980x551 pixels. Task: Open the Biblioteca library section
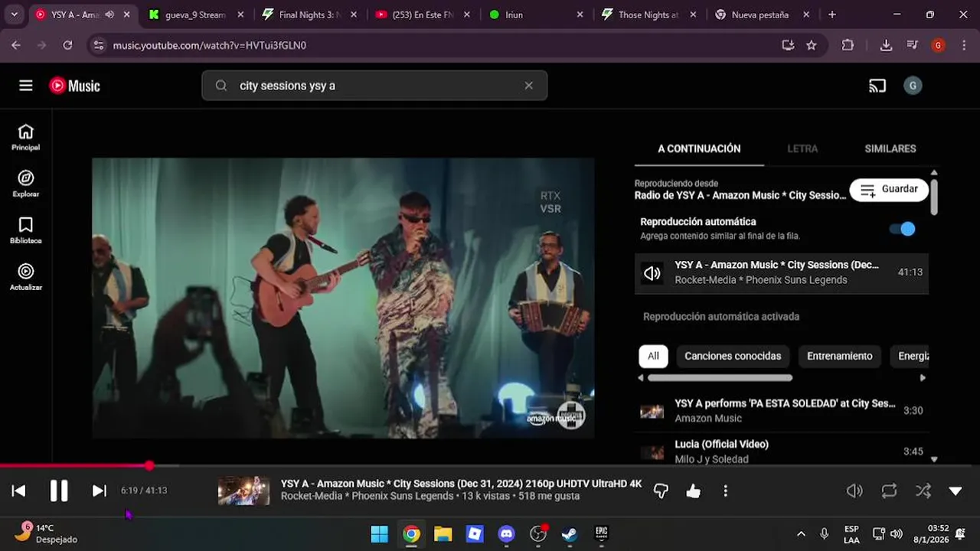tap(26, 231)
